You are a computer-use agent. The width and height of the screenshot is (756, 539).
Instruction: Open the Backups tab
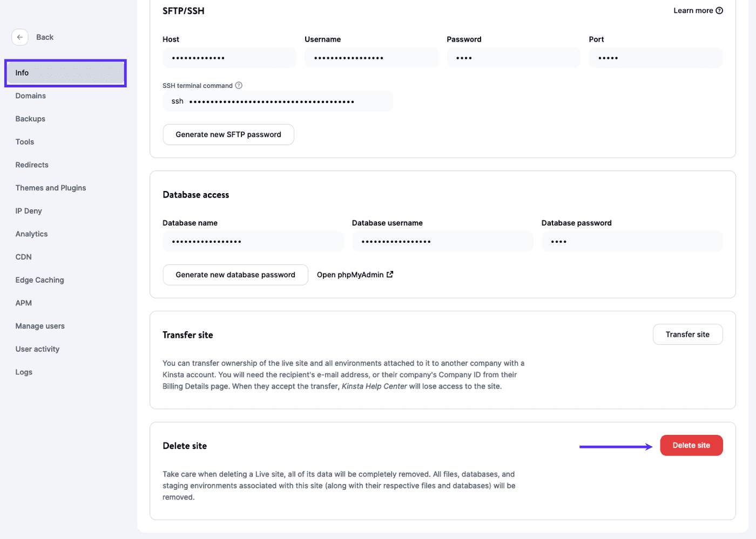click(30, 118)
